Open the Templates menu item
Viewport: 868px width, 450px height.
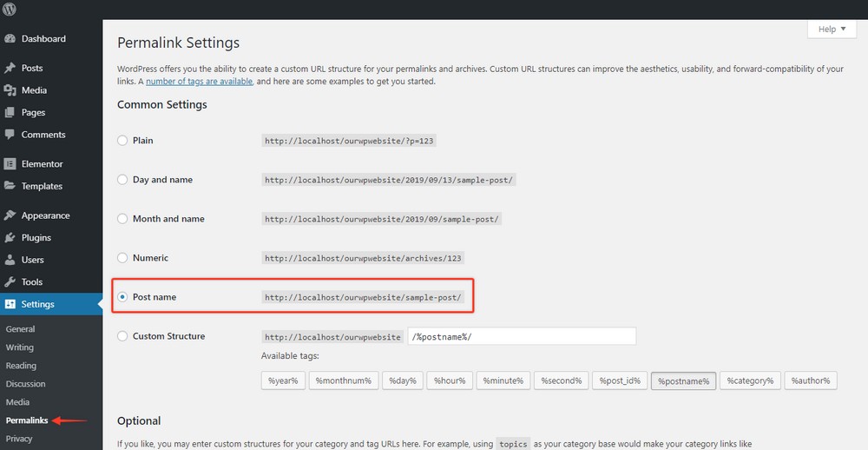click(x=42, y=186)
